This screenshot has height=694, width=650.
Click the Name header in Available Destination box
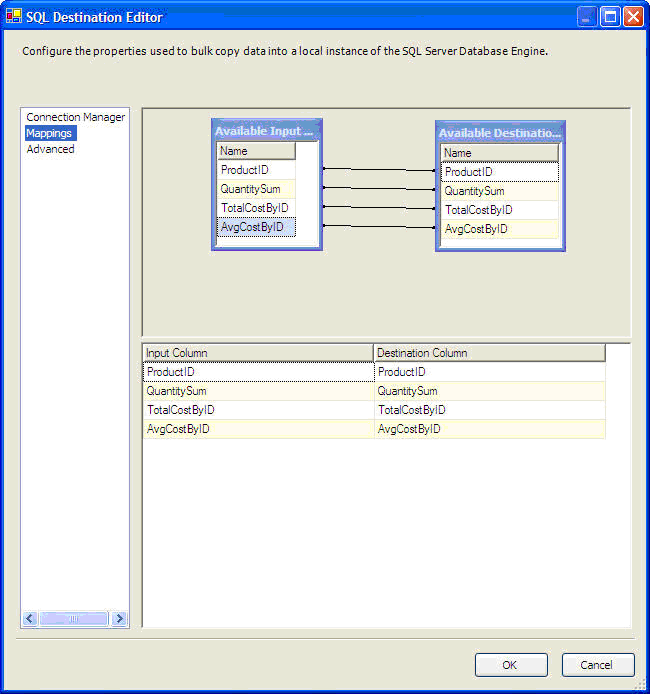[500, 153]
